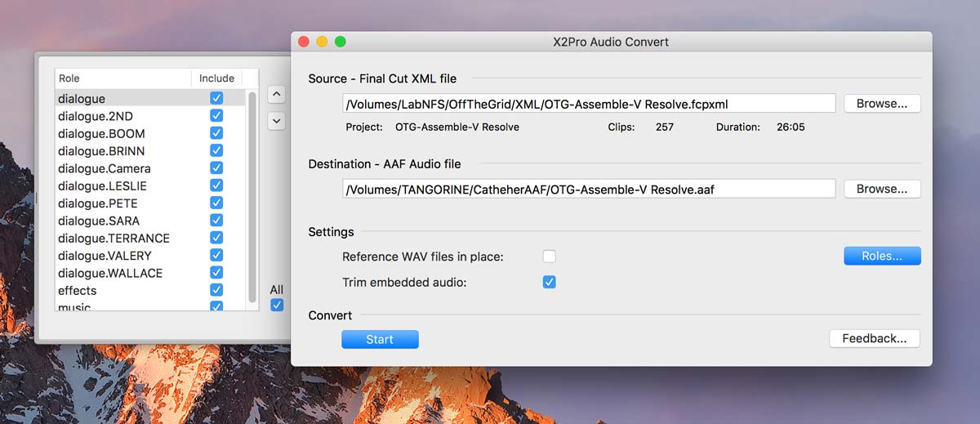
Task: Click the Include column header
Action: click(216, 78)
